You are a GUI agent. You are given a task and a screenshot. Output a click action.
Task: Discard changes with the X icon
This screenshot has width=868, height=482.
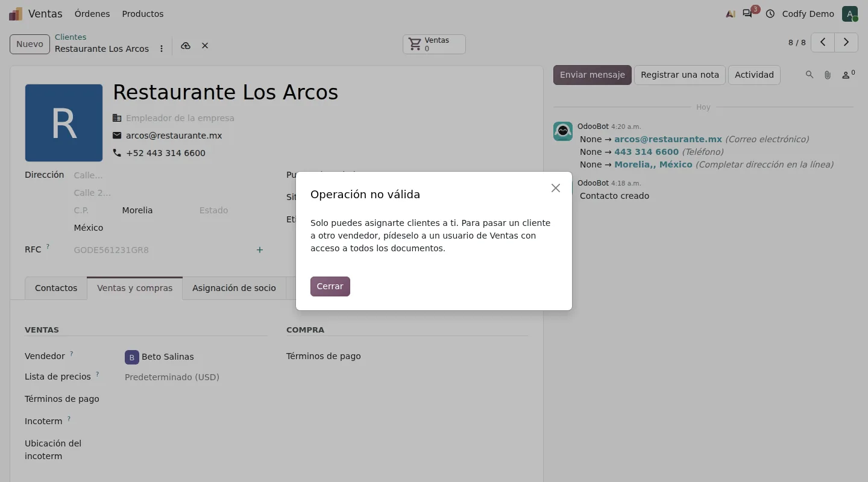coord(205,46)
